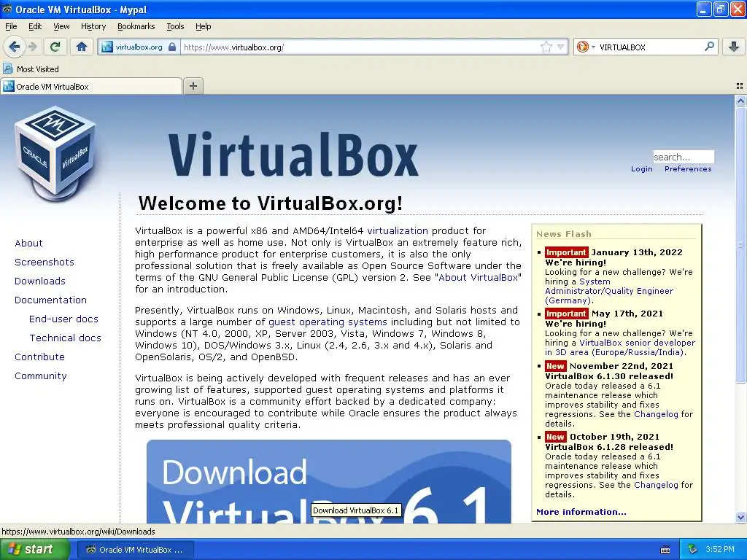747x560 pixels.
Task: Open the tab groups icon
Action: 740,86
